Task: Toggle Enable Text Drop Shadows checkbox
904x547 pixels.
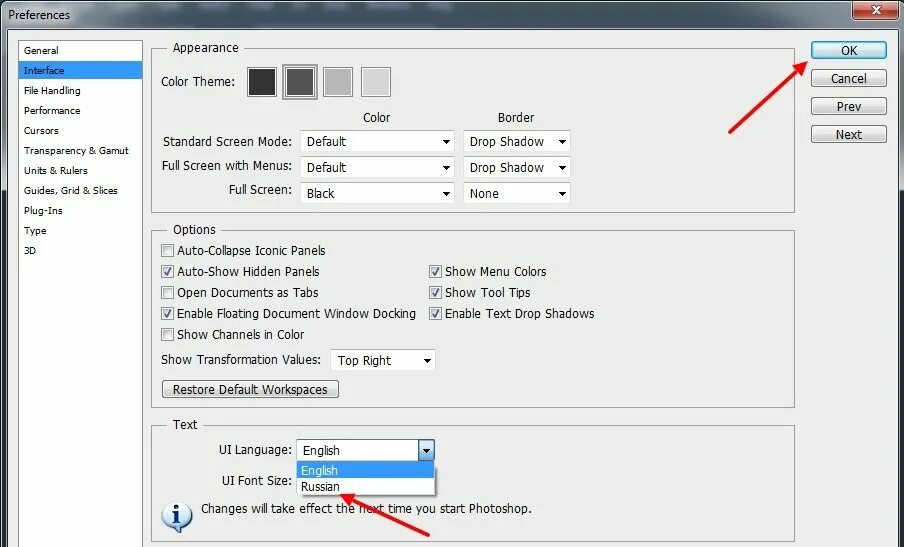Action: point(435,314)
